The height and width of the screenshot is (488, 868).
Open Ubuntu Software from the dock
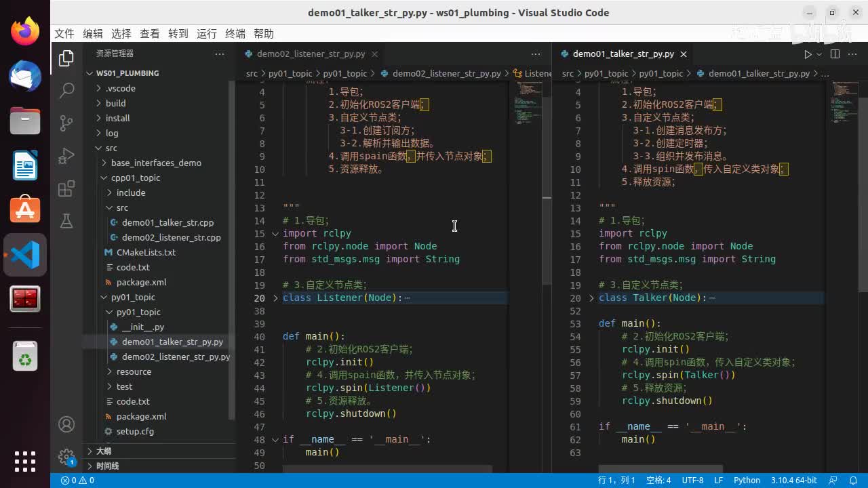point(25,209)
